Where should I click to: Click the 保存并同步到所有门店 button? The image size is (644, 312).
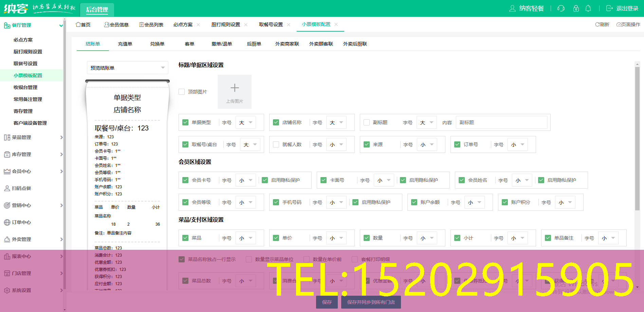pos(371,302)
